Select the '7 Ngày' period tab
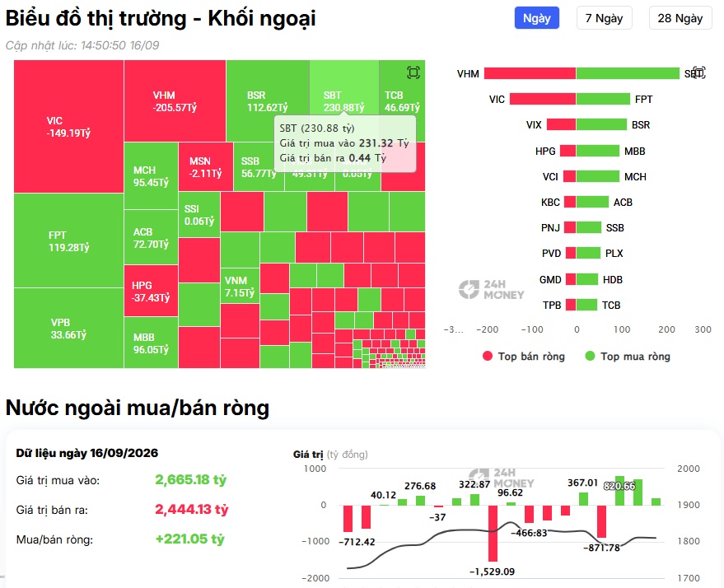Viewport: 724px width, 588px height. [604, 18]
